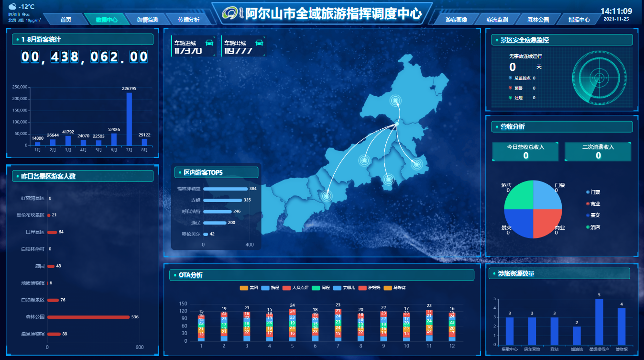Image resolution: width=644 pixels, height=360 pixels.
Task: Click the 二次消费收入 card
Action: click(x=598, y=151)
